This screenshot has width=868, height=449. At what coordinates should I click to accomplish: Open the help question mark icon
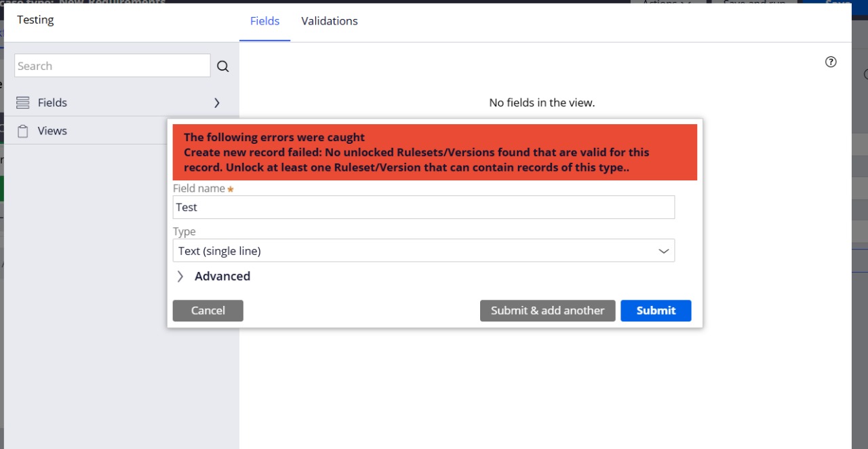click(831, 62)
